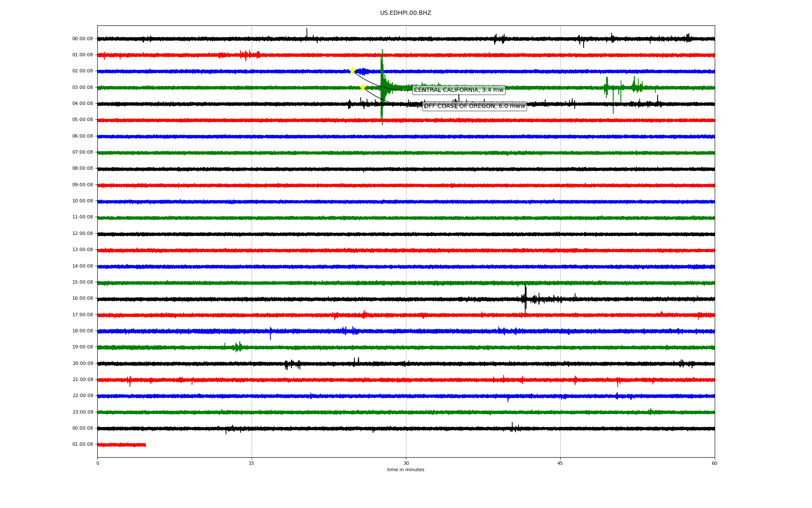Image resolution: width=812 pixels, height=508 pixels.
Task: Click the 'time in minutes' axis label
Action: 406,469
